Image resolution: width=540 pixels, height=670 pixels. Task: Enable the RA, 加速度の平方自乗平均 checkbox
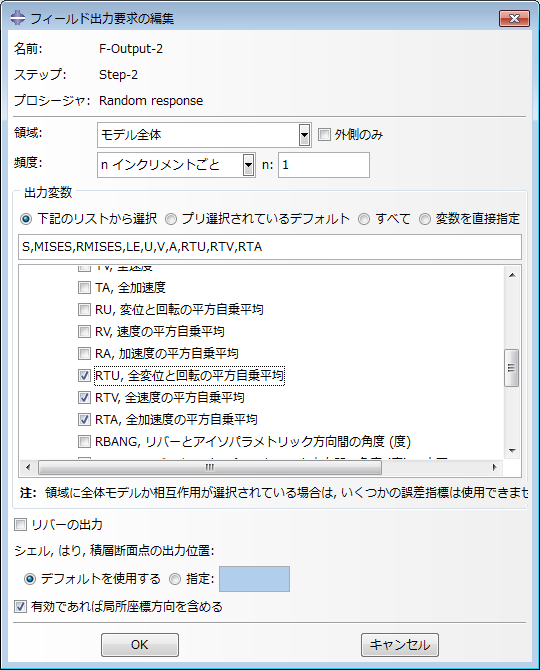click(84, 353)
